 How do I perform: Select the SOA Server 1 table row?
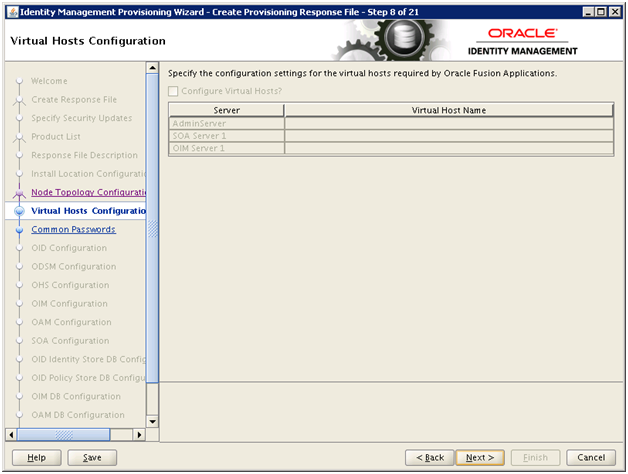coord(391,136)
